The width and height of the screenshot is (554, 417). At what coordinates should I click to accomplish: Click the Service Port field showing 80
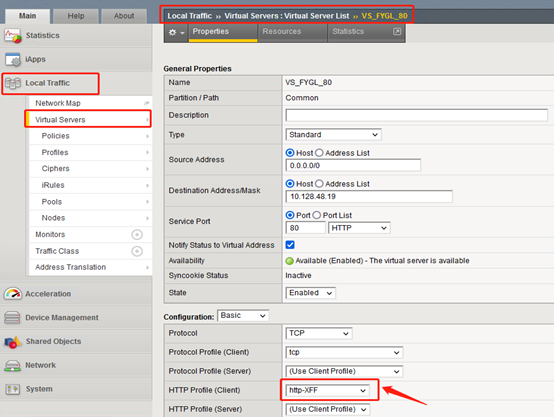(305, 228)
